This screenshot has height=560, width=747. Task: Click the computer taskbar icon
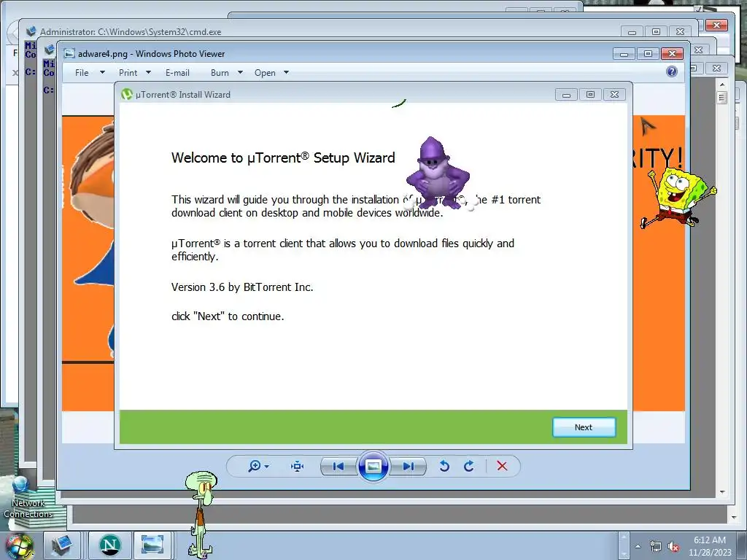pos(61,545)
